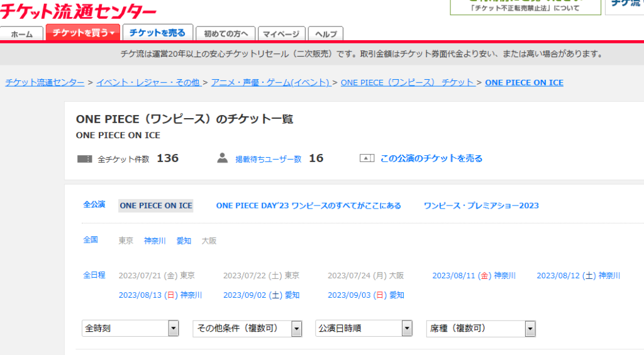Select the highlighted ONE PIECE ON ICE performance filter
The width and height of the screenshot is (644, 355).
click(x=156, y=205)
